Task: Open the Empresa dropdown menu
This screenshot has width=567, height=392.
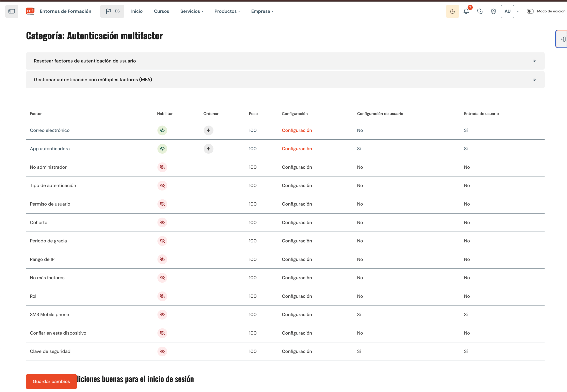Action: click(x=262, y=11)
